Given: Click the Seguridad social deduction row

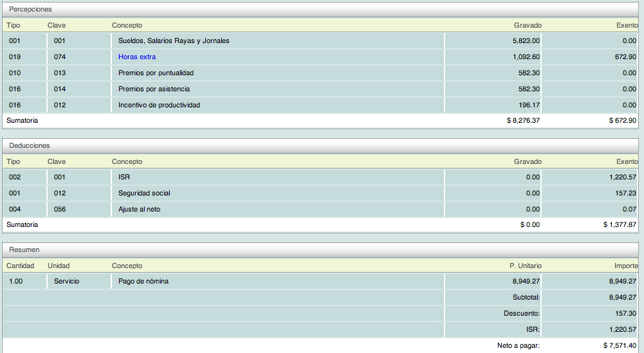Looking at the screenshot, I should (144, 193).
